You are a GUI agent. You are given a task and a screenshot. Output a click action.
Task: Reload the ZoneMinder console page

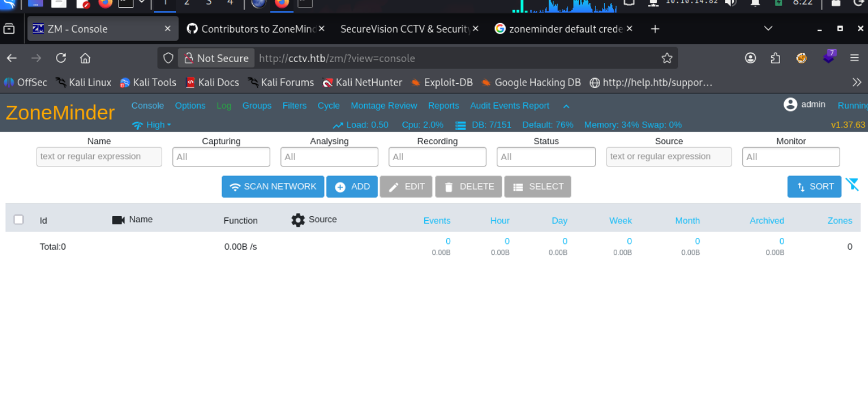61,58
